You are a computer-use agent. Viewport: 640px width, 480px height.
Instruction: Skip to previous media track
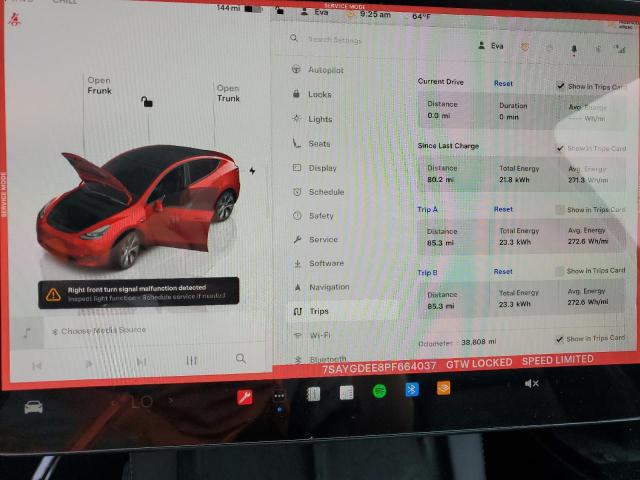pyautogui.click(x=37, y=366)
